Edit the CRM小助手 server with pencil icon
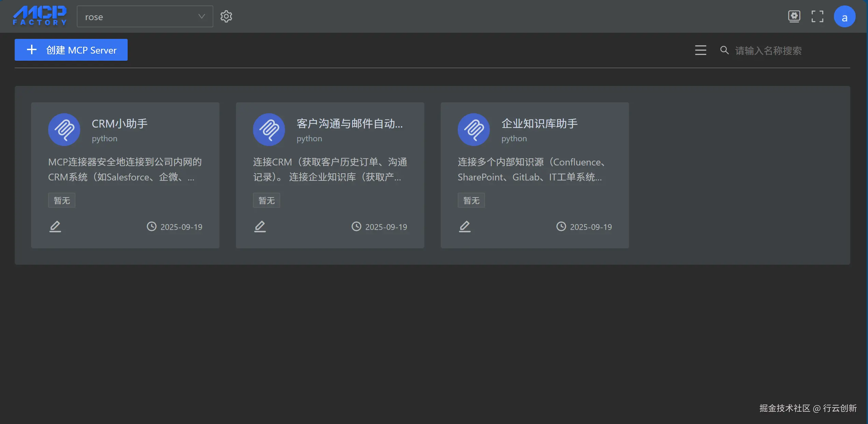Viewport: 868px width, 424px height. tap(55, 226)
